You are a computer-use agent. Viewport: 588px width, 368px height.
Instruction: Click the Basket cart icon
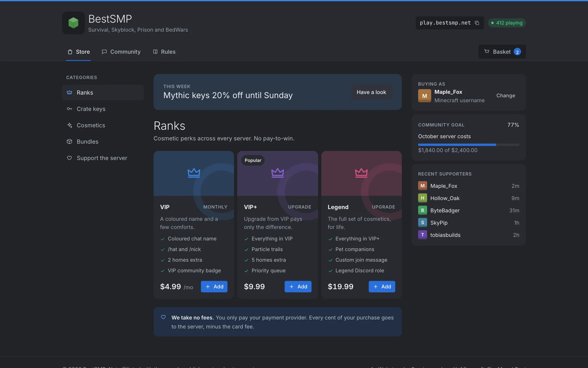point(487,52)
